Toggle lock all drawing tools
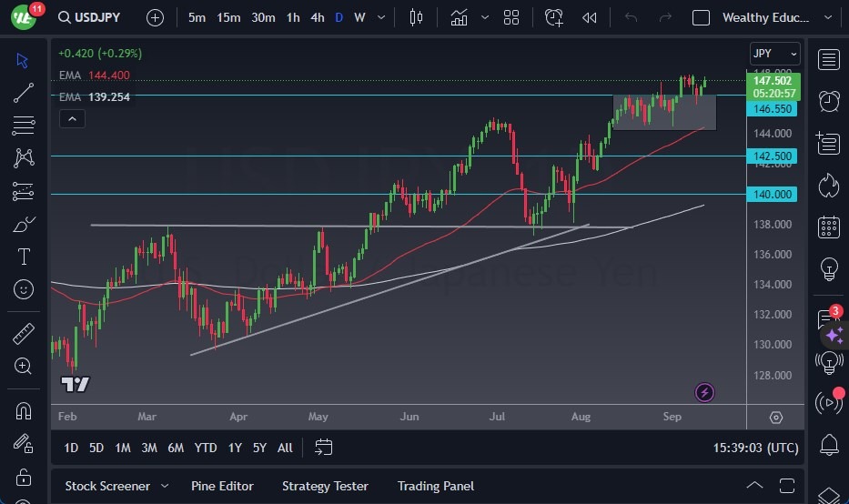 click(x=24, y=477)
